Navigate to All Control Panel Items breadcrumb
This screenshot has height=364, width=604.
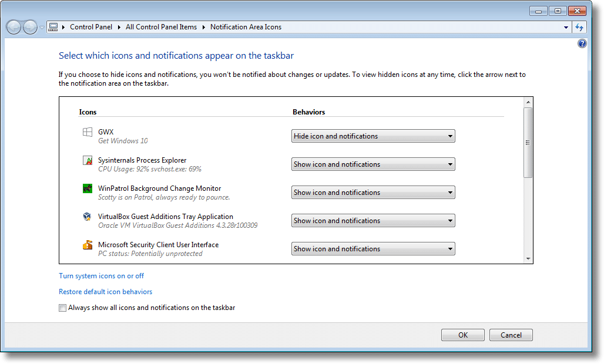pyautogui.click(x=161, y=27)
